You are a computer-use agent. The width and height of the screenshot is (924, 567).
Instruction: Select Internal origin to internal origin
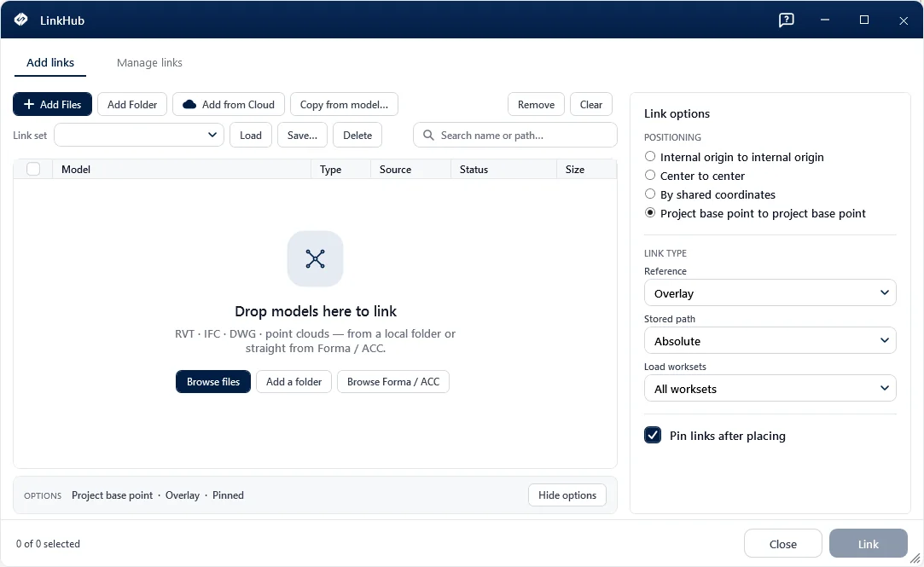pos(735,157)
